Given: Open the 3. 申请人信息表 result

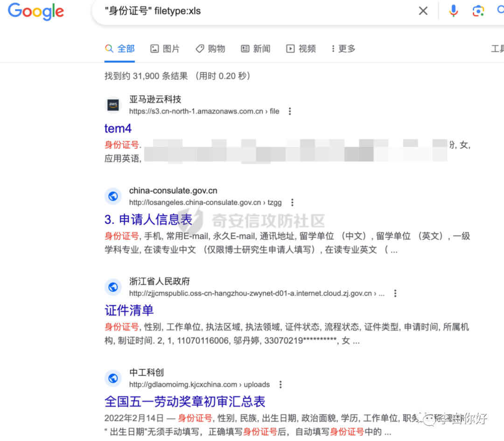Looking at the screenshot, I should pyautogui.click(x=148, y=220).
